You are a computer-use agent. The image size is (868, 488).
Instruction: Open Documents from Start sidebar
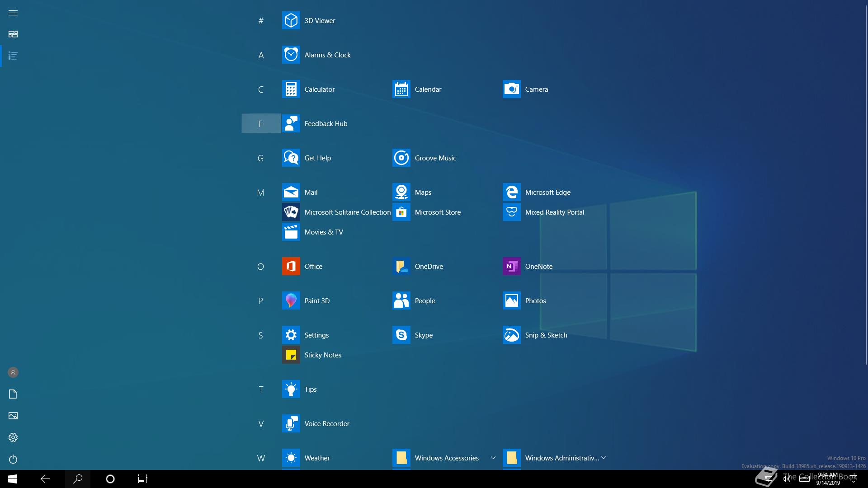[x=13, y=394]
